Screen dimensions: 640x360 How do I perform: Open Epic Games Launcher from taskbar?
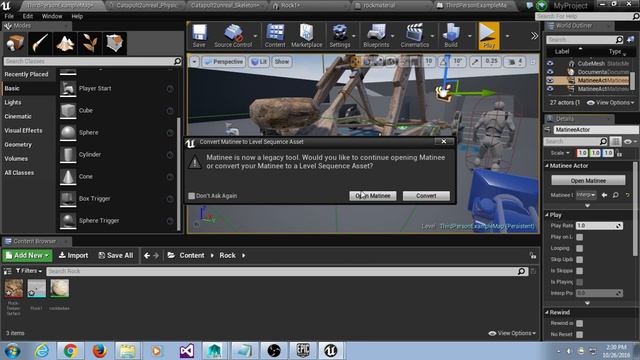pos(303,351)
